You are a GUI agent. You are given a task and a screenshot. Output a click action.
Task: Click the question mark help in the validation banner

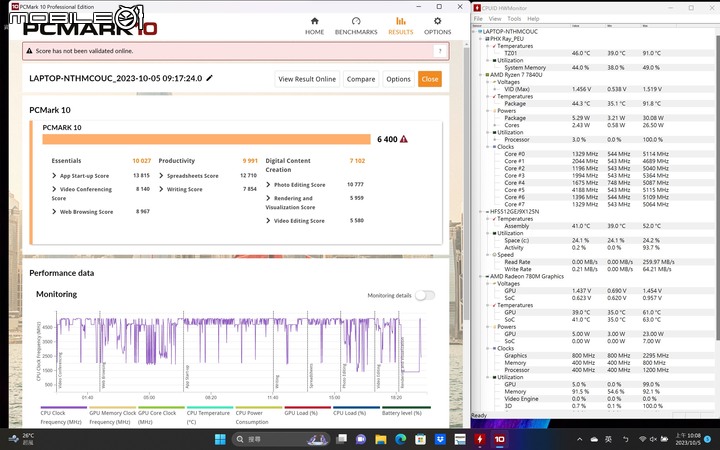click(x=440, y=51)
